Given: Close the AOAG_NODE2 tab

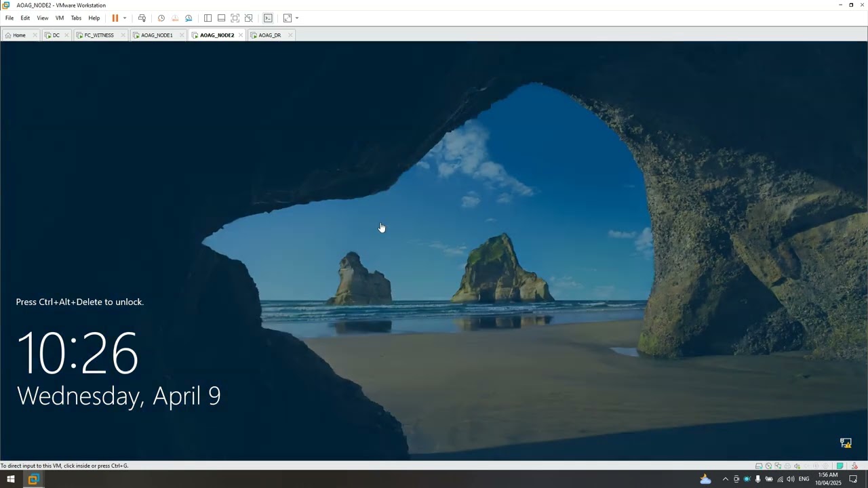Looking at the screenshot, I should pos(241,35).
